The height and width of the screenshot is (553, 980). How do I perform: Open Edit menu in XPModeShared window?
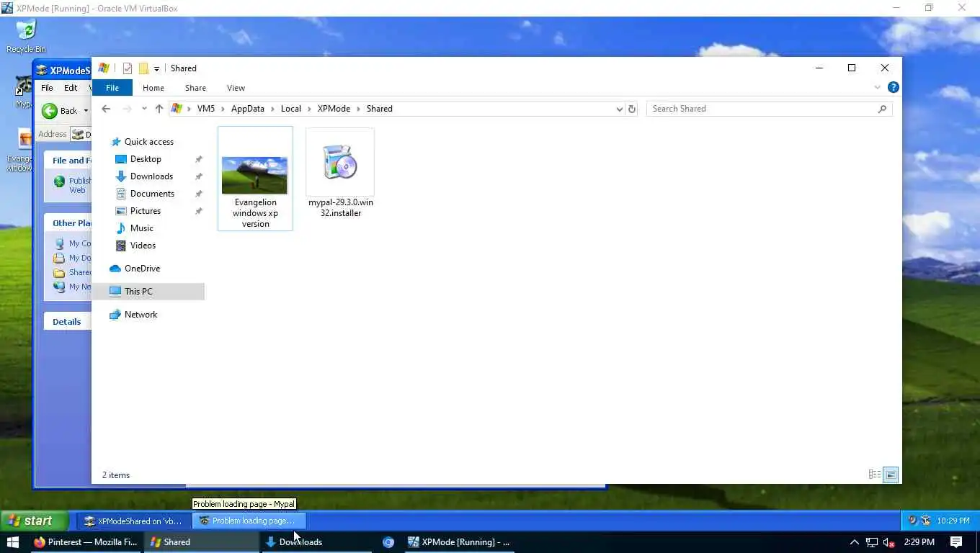71,88
